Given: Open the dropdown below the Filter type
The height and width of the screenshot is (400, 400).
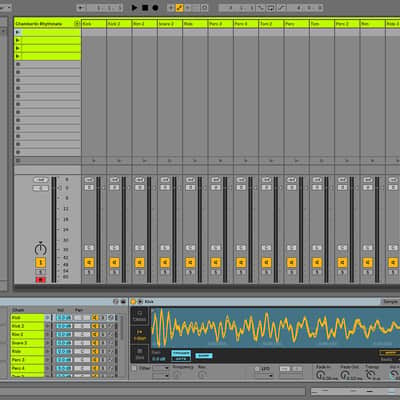Looking at the screenshot, I should (x=160, y=376).
